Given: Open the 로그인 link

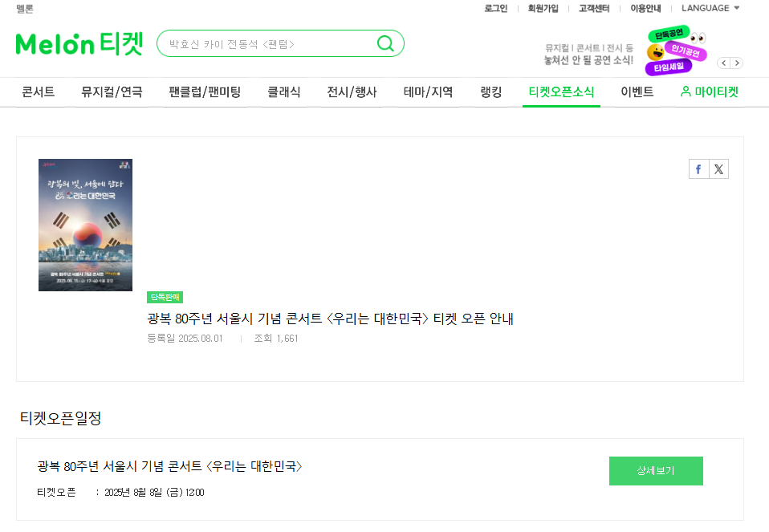Looking at the screenshot, I should (496, 8).
